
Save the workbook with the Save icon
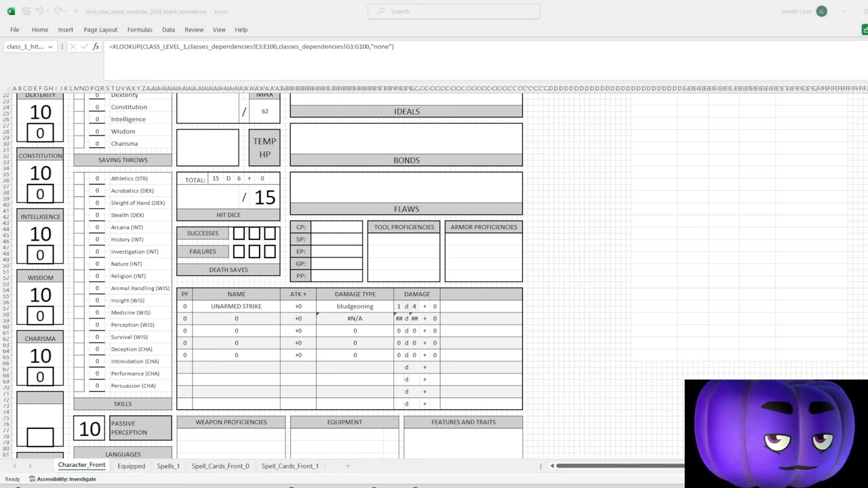(x=26, y=12)
